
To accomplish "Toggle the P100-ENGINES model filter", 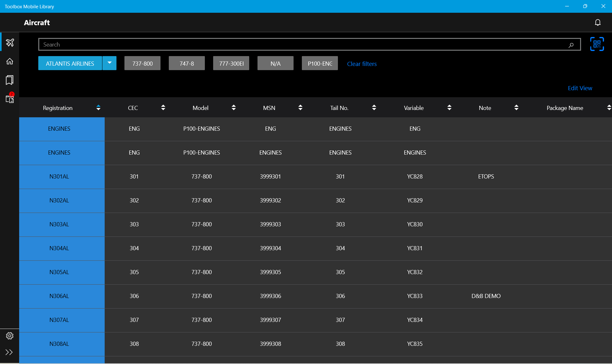I will (320, 63).
